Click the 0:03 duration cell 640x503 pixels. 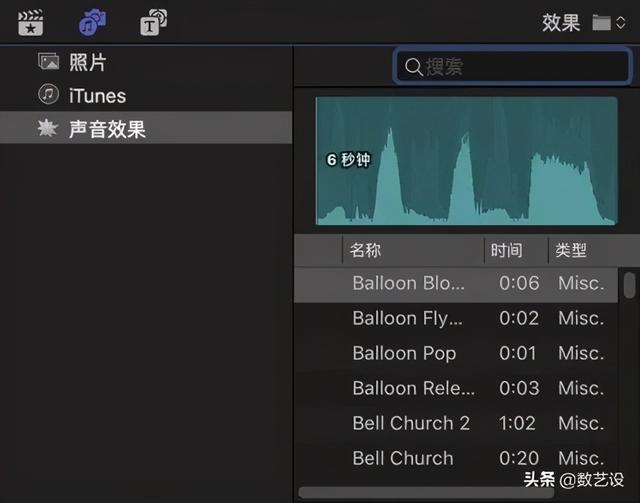[519, 388]
